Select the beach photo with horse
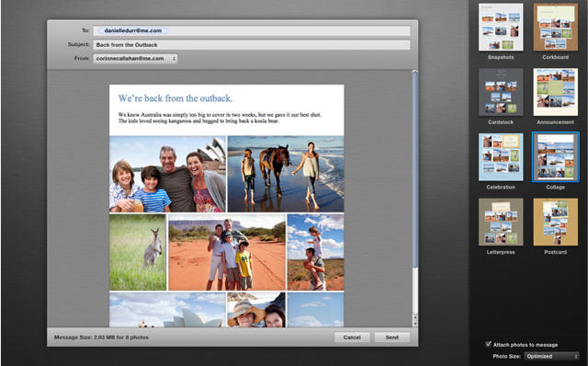The width and height of the screenshot is (588, 366). pos(286,174)
